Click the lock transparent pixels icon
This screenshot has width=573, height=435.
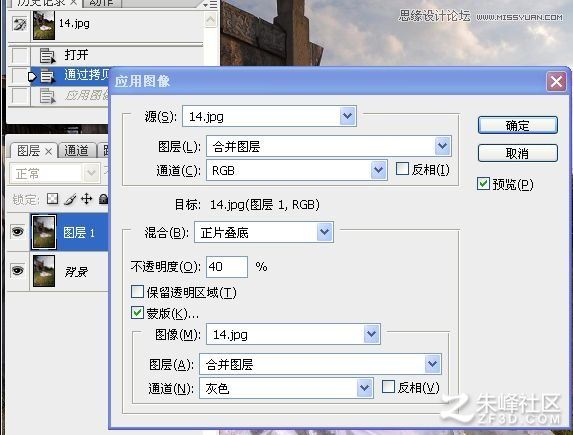[x=53, y=199]
